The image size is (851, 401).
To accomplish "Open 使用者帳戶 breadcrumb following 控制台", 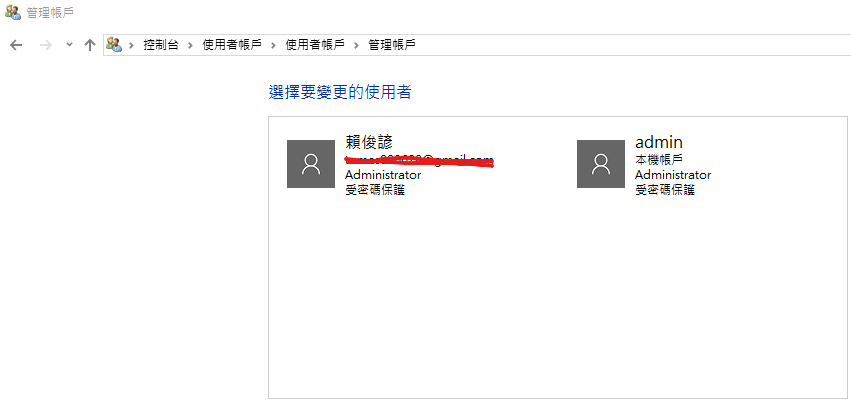I will point(232,45).
